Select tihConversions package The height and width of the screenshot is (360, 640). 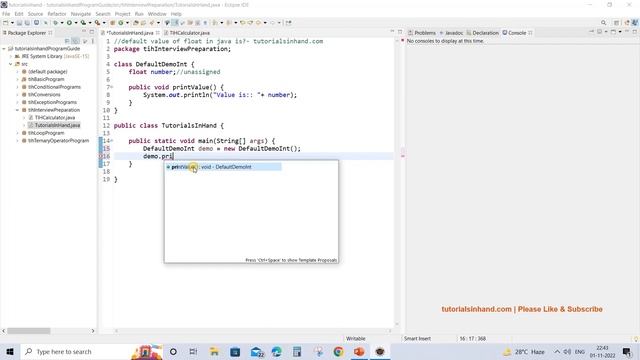(44, 95)
